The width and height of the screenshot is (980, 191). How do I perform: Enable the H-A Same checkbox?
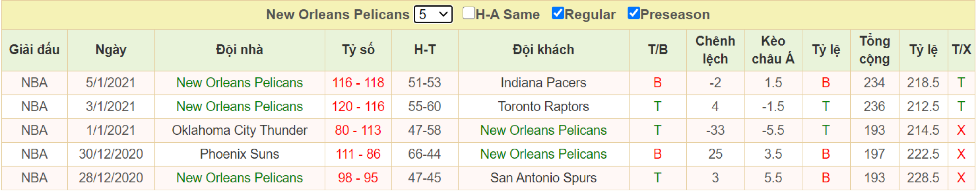(469, 13)
